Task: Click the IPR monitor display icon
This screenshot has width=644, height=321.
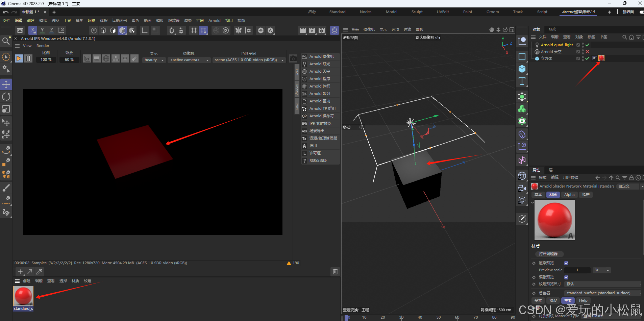Action: 97,59
